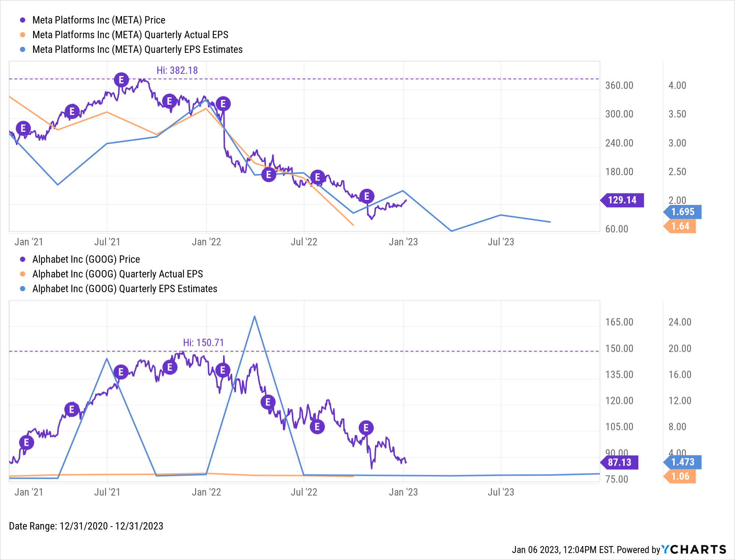Click the 'Hi: 150.71' label on GOOG chart
This screenshot has width=735, height=560.
click(204, 343)
